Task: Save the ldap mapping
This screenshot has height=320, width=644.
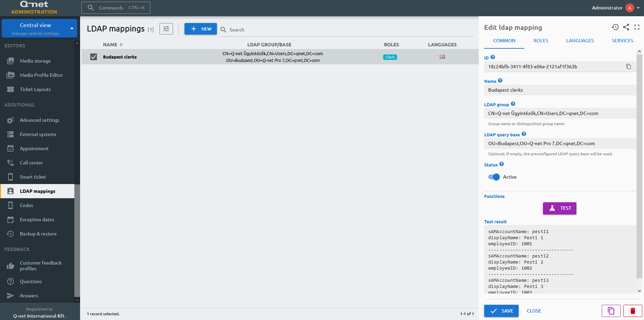Action: [501, 311]
